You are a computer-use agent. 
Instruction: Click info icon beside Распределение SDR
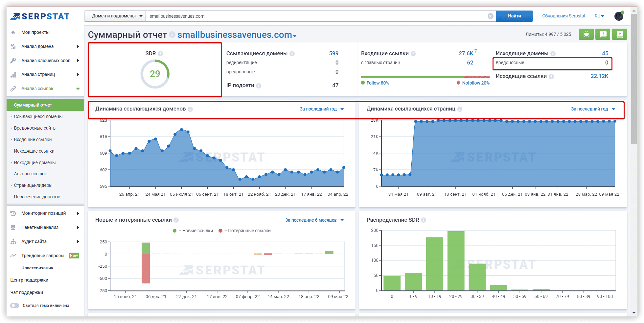pos(424,220)
